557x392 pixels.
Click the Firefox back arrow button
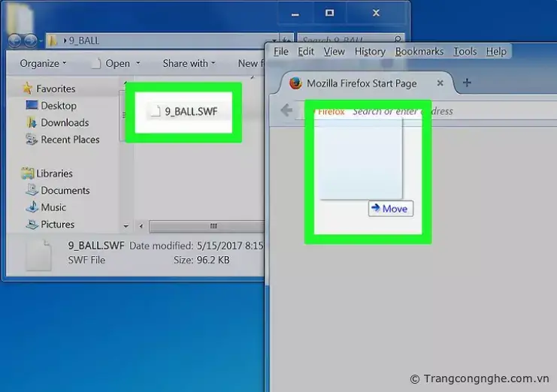point(286,110)
